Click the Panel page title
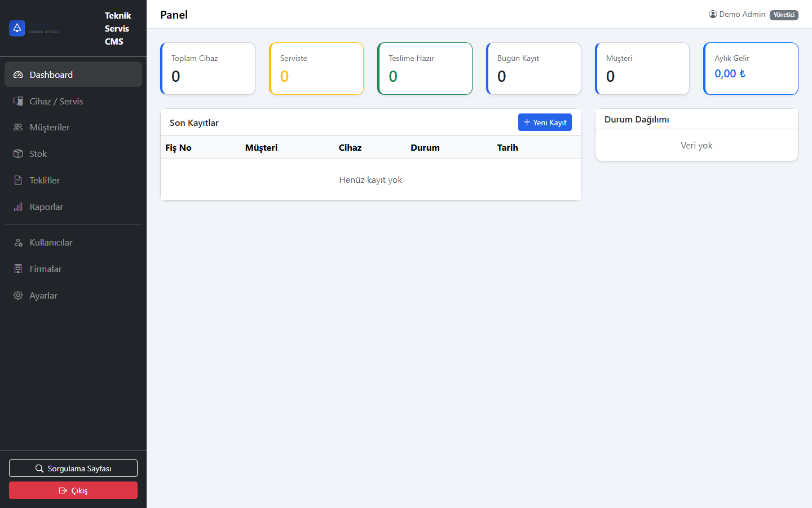812x508 pixels. [174, 15]
